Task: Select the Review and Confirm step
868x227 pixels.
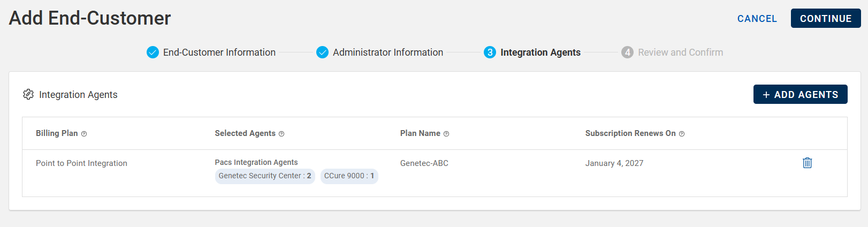Action: [x=680, y=52]
